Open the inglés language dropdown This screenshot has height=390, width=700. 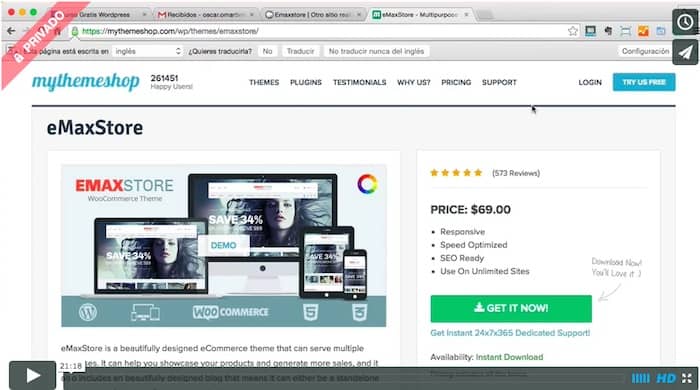coord(147,51)
